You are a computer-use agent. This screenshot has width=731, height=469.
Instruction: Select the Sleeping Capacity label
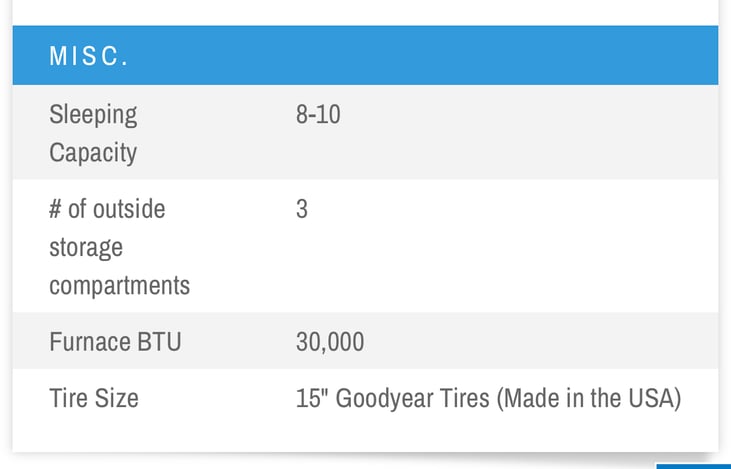click(93, 133)
